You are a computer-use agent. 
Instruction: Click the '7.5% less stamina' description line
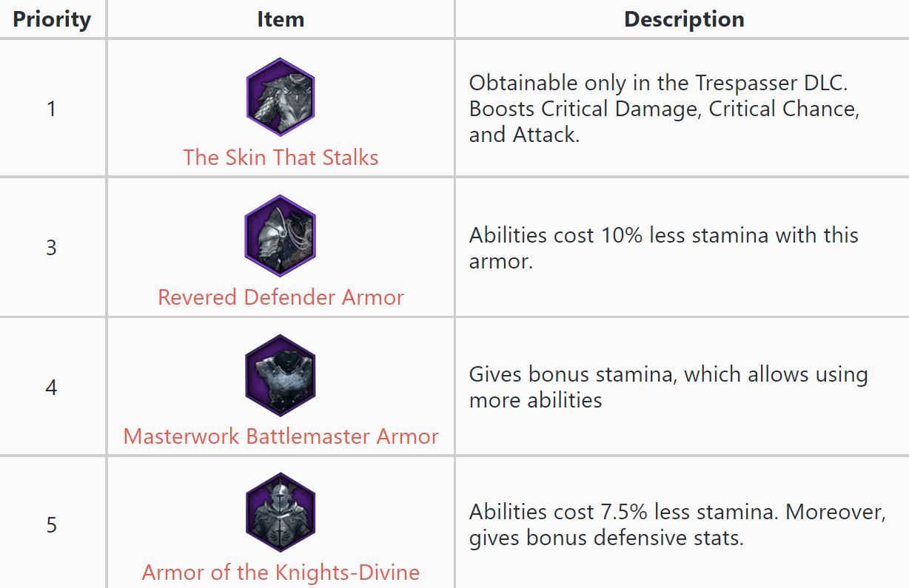[677, 512]
